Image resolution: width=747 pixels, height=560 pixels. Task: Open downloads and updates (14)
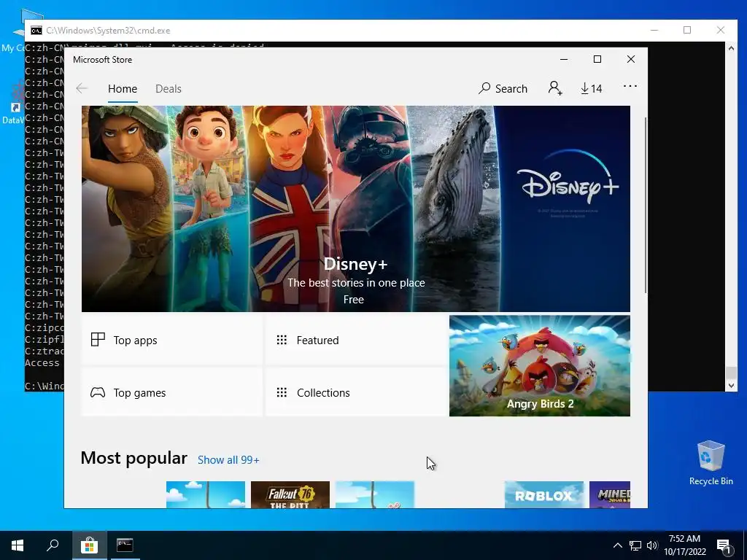tap(591, 88)
